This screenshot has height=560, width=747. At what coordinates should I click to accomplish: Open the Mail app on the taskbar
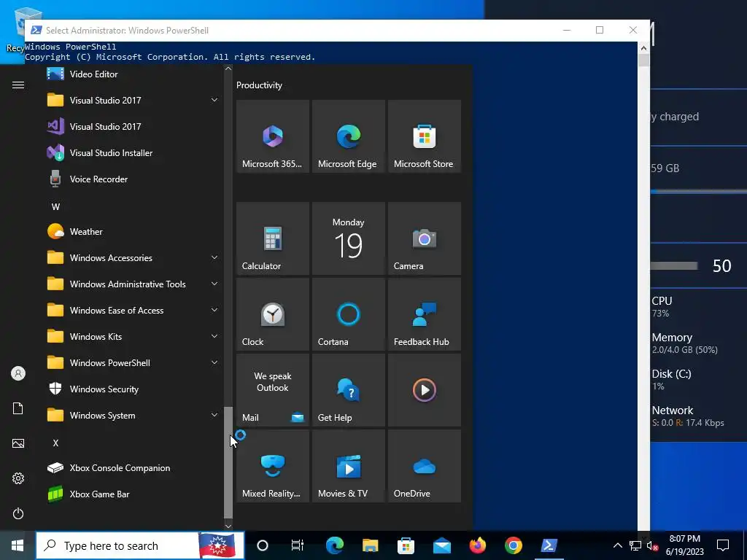click(x=442, y=545)
